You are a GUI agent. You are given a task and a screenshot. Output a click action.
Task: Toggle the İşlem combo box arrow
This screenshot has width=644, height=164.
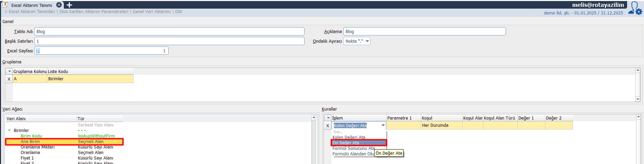tap(383, 125)
